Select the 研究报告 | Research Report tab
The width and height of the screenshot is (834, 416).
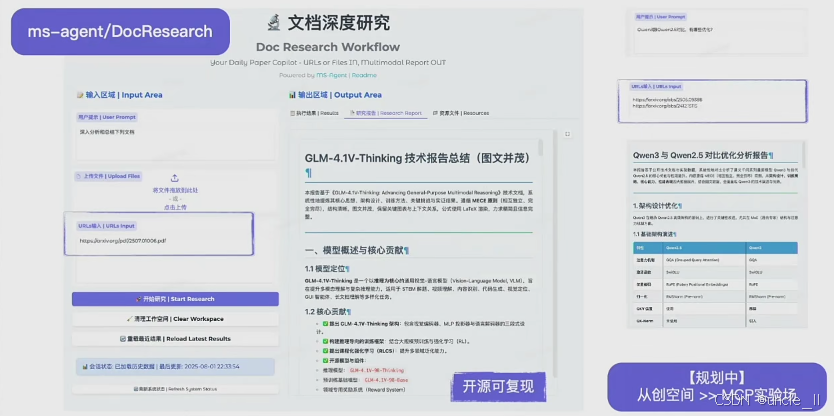tap(386, 113)
